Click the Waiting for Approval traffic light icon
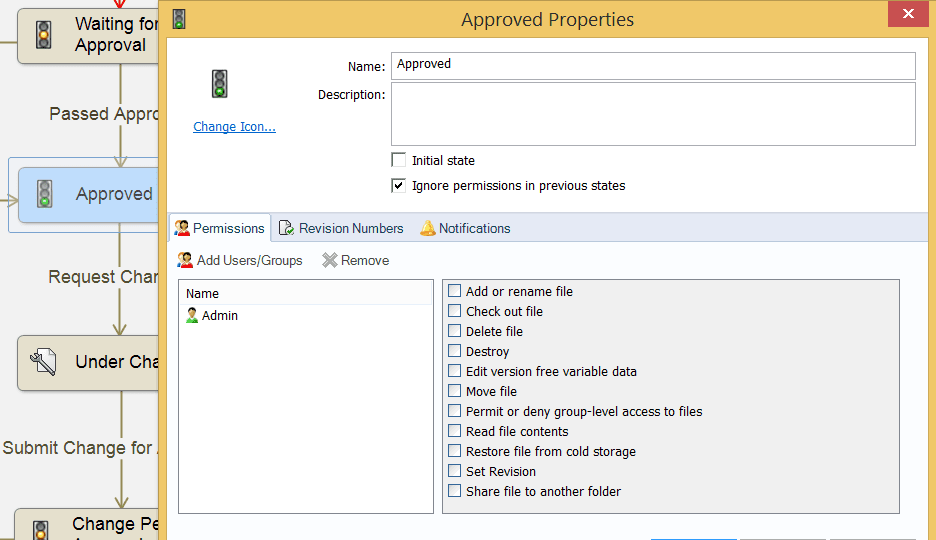The width and height of the screenshot is (936, 540). click(x=43, y=35)
